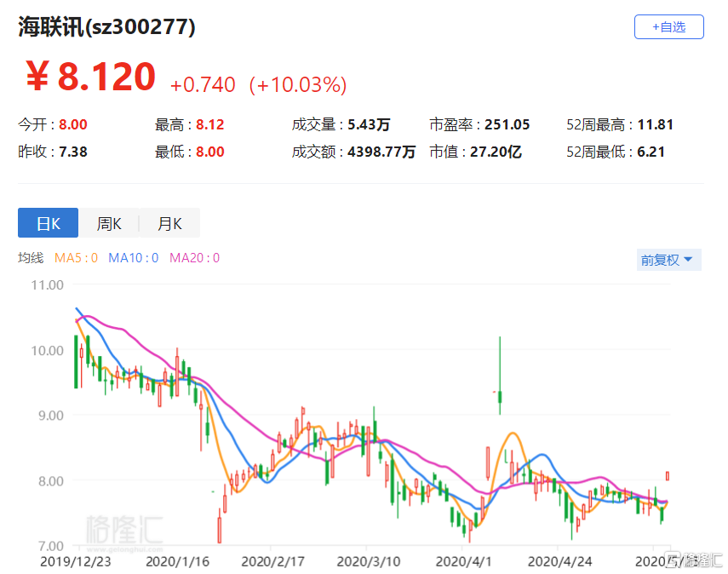Screen dimensions: 728x574
Task: Click the 2020/4/1 date axis label
Action: point(463,562)
